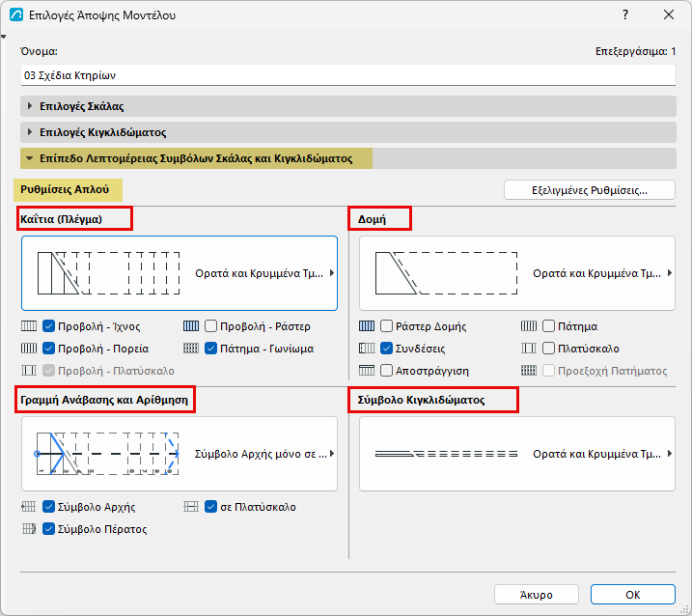Open Γραμμή Ανάβασης και Αρίθμηση dropdown

pos(180,454)
